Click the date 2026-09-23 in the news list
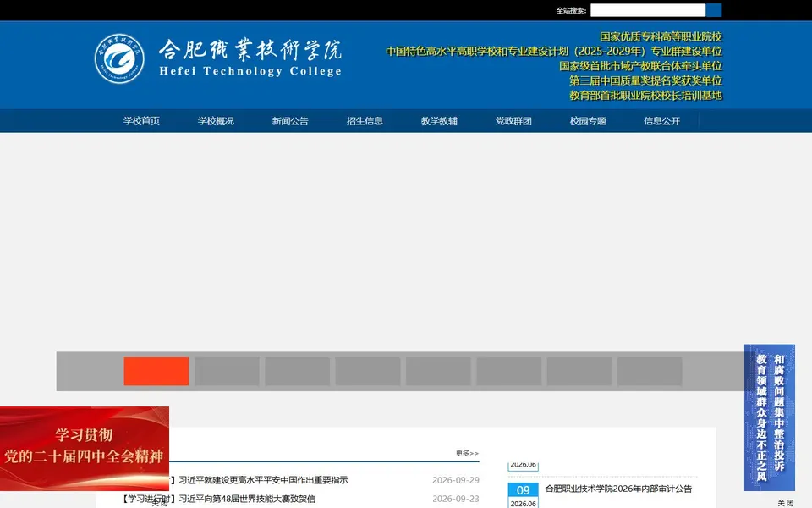 tap(456, 499)
